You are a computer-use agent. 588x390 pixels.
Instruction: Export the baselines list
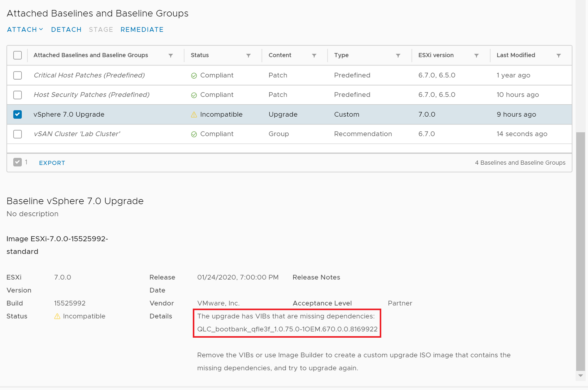tap(52, 163)
